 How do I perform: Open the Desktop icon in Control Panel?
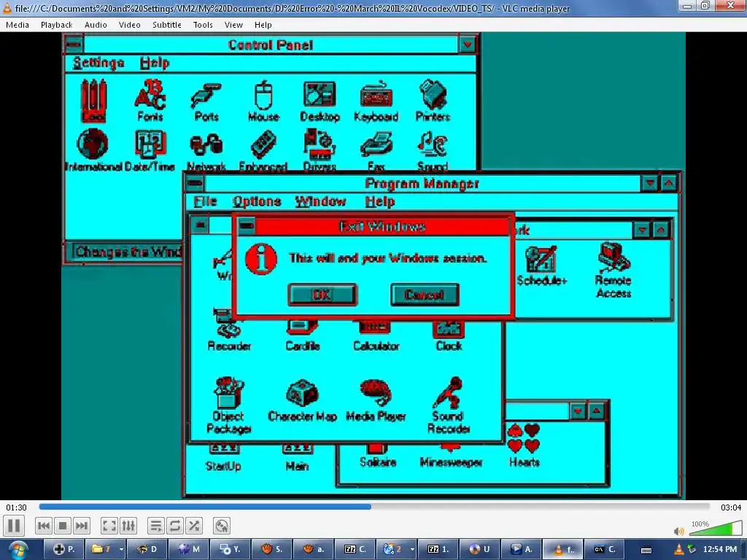[x=320, y=101]
